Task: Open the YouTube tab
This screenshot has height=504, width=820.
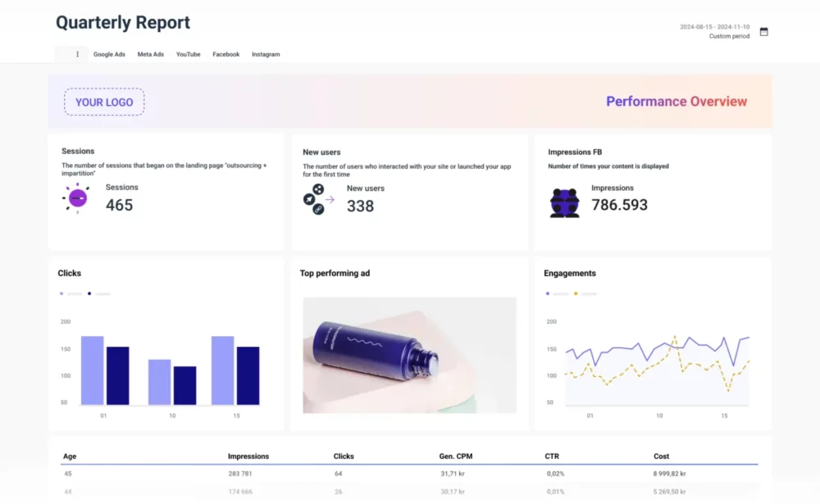Action: tap(188, 55)
